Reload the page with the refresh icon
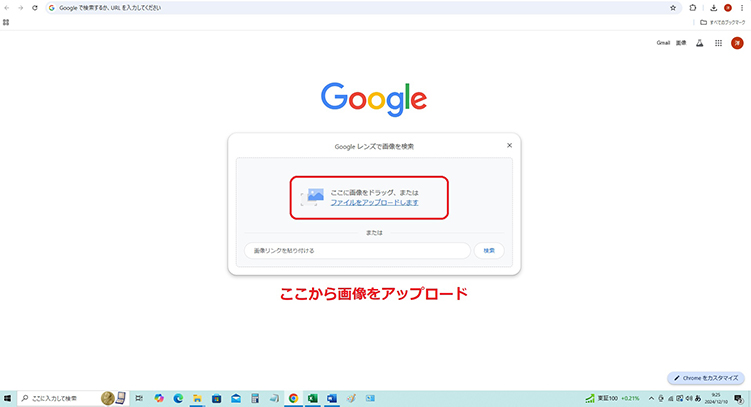 (x=35, y=8)
